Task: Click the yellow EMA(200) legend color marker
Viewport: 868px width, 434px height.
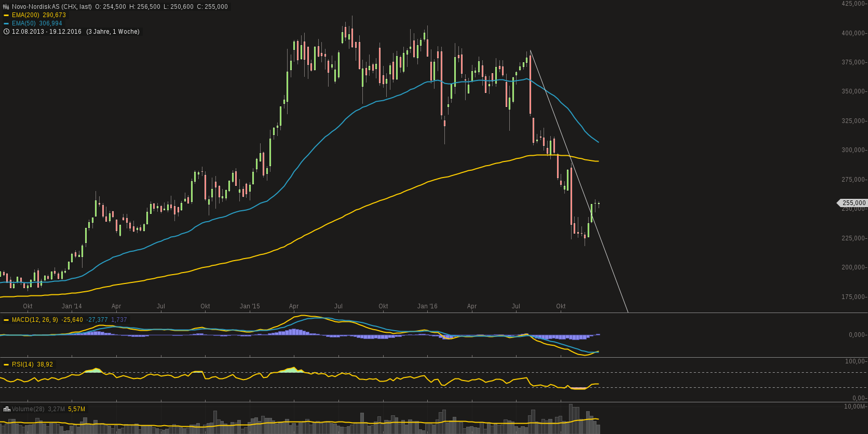Action: 6,16
